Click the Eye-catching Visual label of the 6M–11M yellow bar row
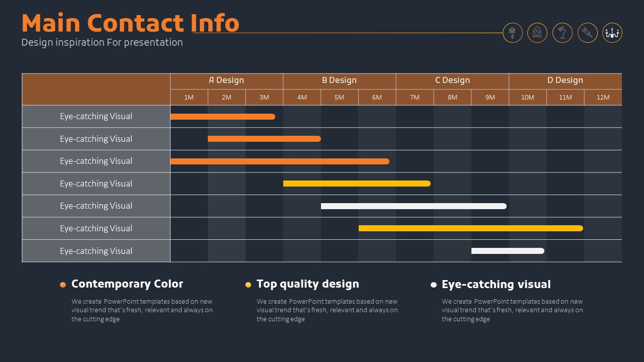 [96, 228]
